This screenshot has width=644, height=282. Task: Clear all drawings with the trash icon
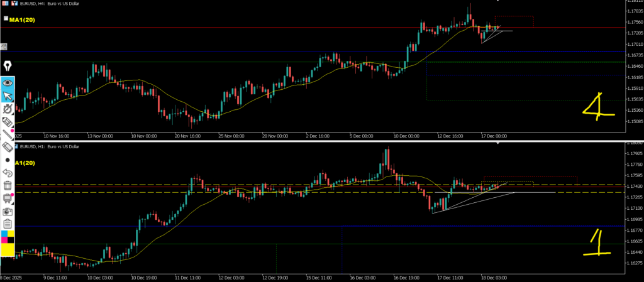click(x=8, y=185)
